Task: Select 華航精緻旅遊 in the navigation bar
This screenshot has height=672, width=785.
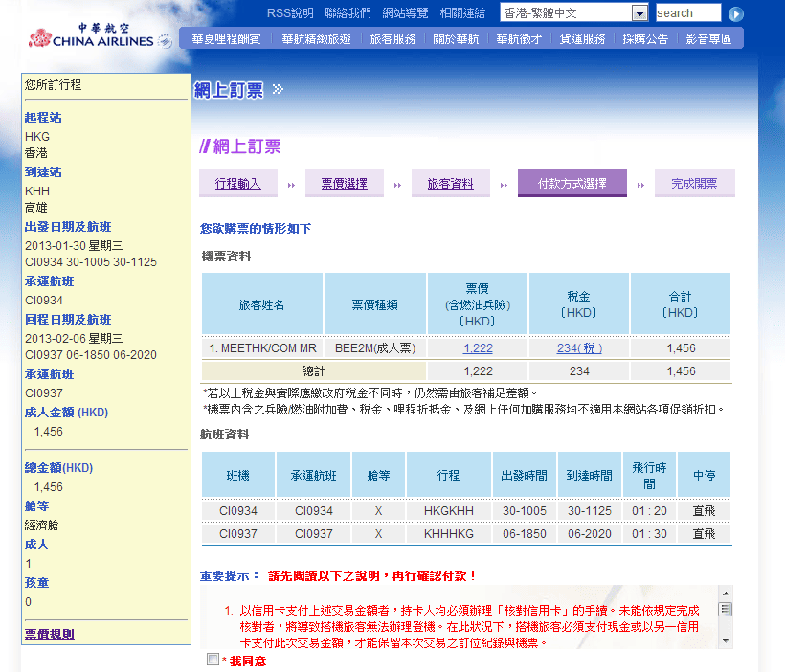Action: (316, 39)
